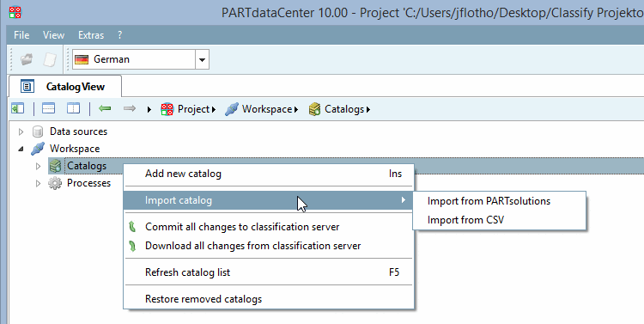Open the File menu

point(21,35)
